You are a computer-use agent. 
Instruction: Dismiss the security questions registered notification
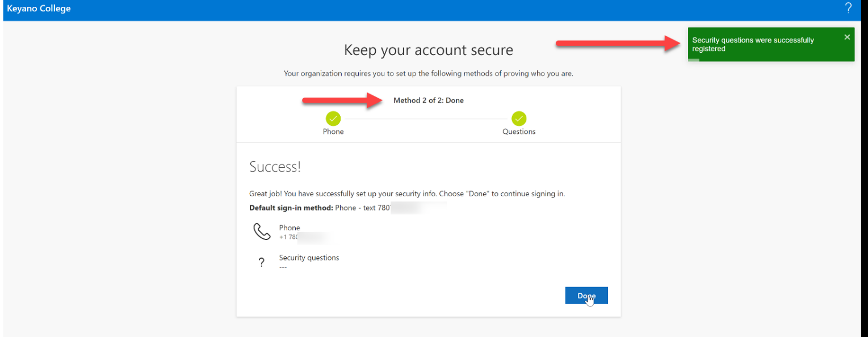point(847,37)
